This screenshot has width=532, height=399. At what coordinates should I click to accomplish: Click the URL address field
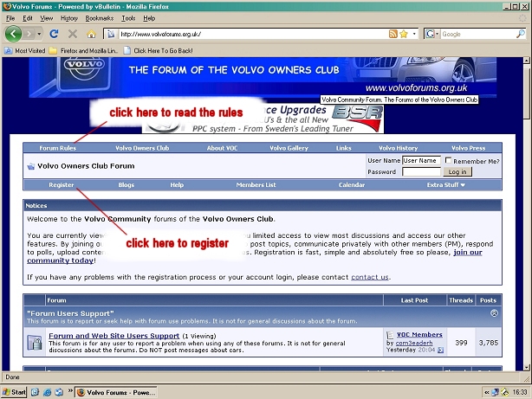click(x=253, y=34)
